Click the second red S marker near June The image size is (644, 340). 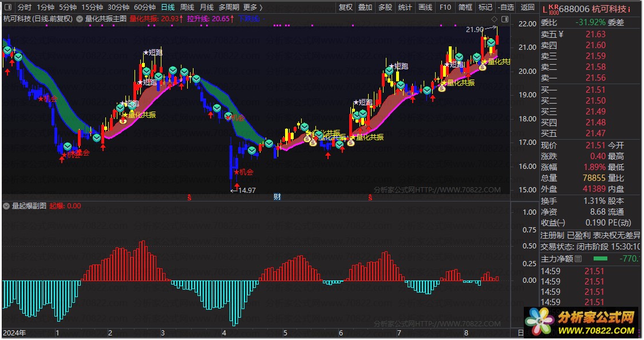pos(370,197)
